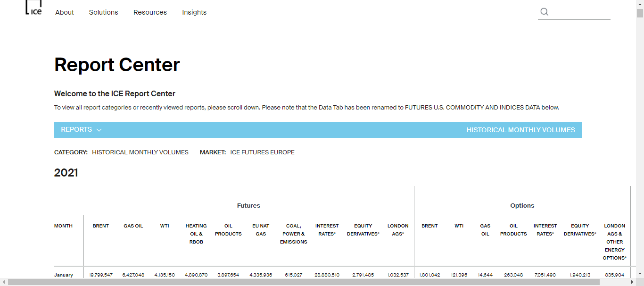Click the MARKET: label
Screen dimensions: 644x286
(x=213, y=152)
